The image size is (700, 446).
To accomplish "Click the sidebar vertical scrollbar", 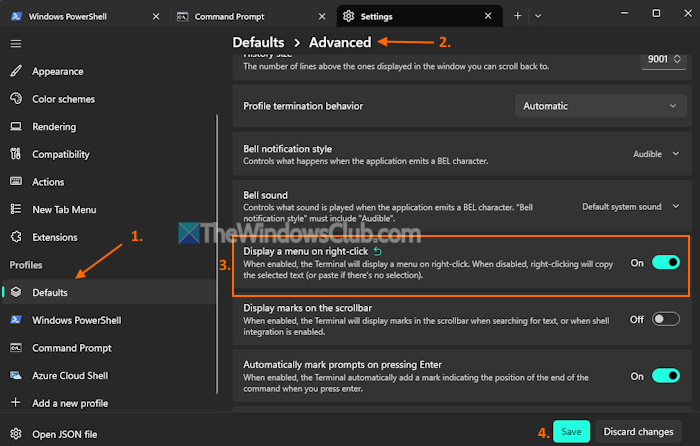I will tap(217, 254).
